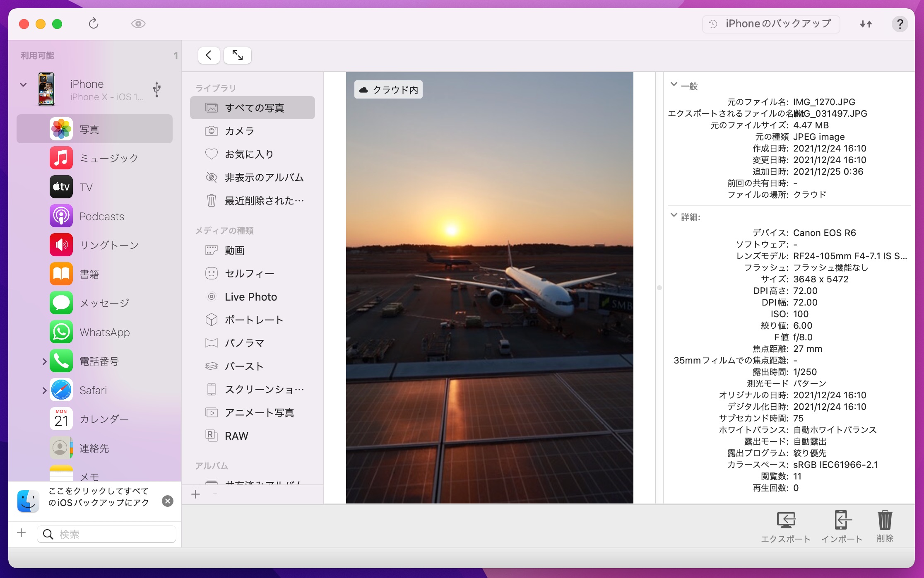Screen dimensions: 924x578
Task: Expand the Safari sidebar item
Action: [44, 390]
